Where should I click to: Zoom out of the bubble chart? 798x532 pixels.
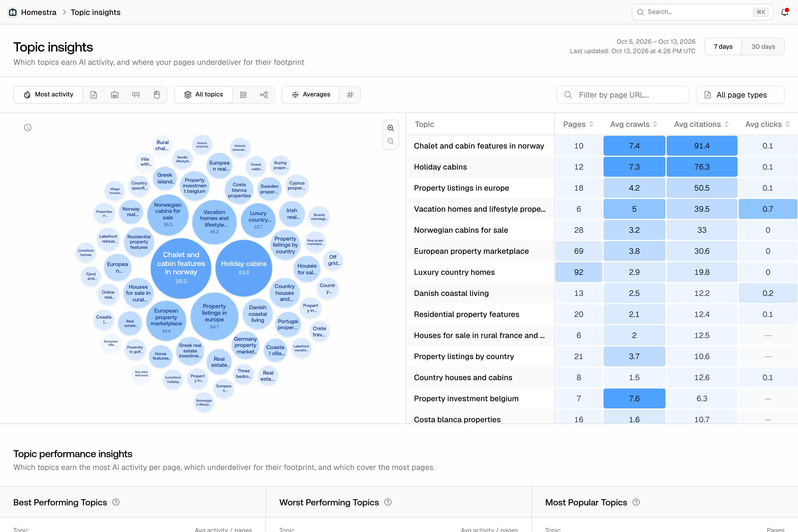390,142
